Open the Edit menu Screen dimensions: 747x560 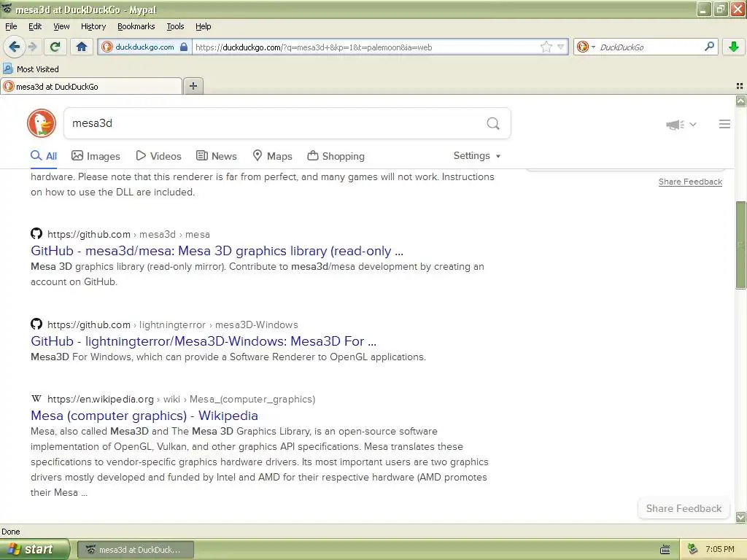(35, 26)
